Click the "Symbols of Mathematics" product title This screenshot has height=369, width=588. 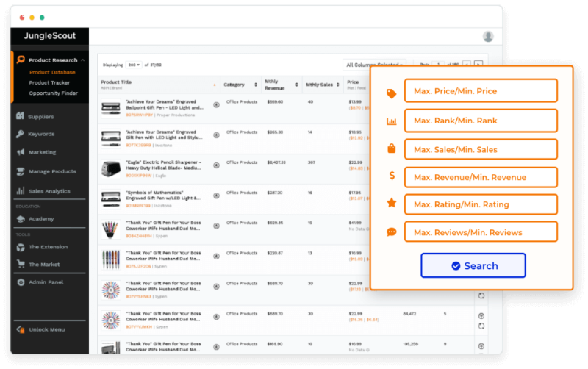163,196
